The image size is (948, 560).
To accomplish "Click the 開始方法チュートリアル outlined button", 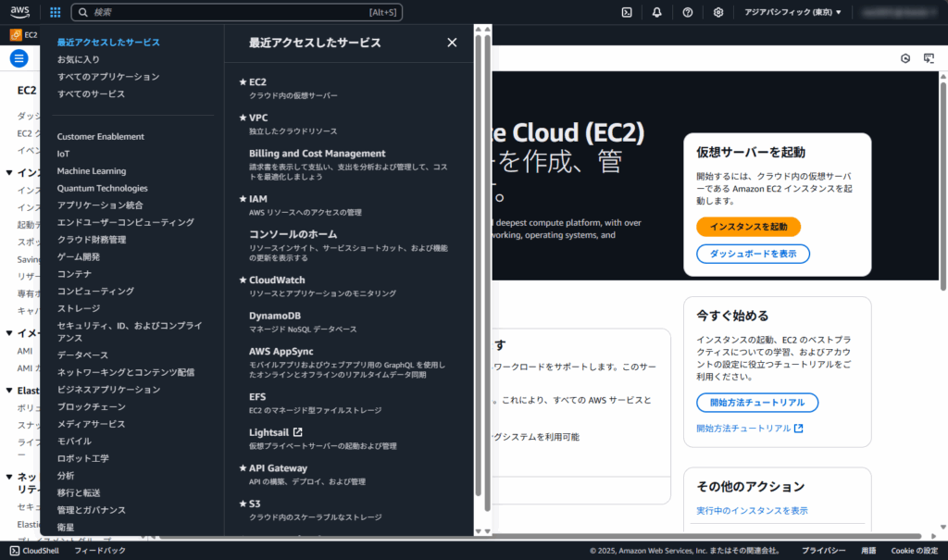I will tap(757, 403).
